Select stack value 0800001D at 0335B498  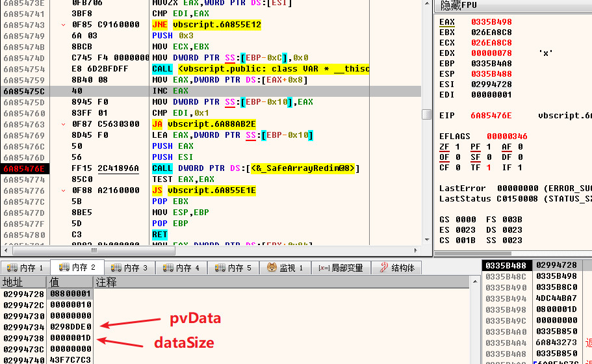[x=556, y=309]
